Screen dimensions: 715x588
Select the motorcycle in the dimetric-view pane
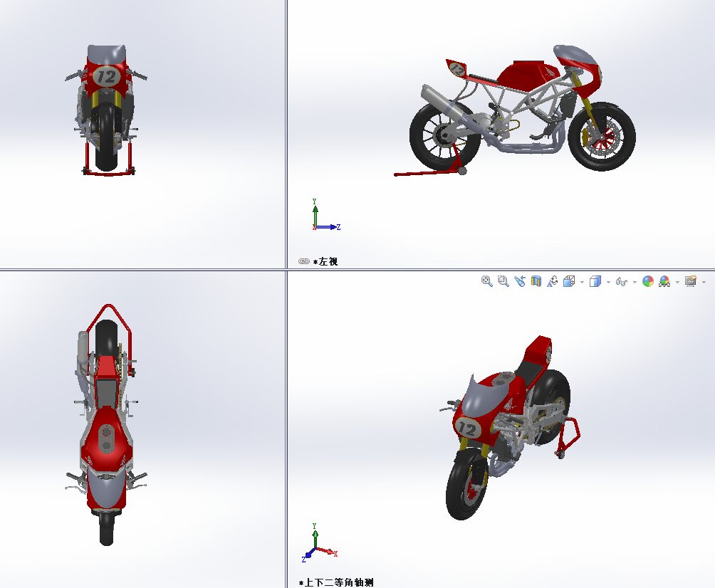pyautogui.click(x=510, y=428)
